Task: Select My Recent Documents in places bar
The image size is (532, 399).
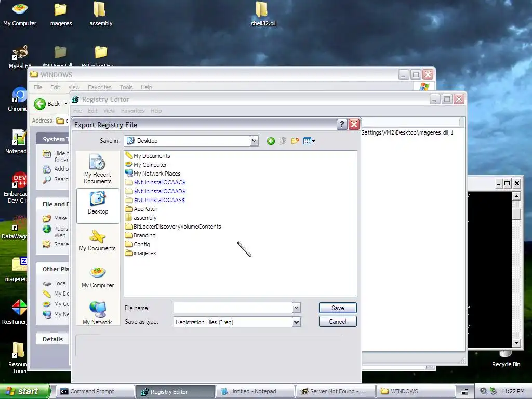Action: (97, 169)
